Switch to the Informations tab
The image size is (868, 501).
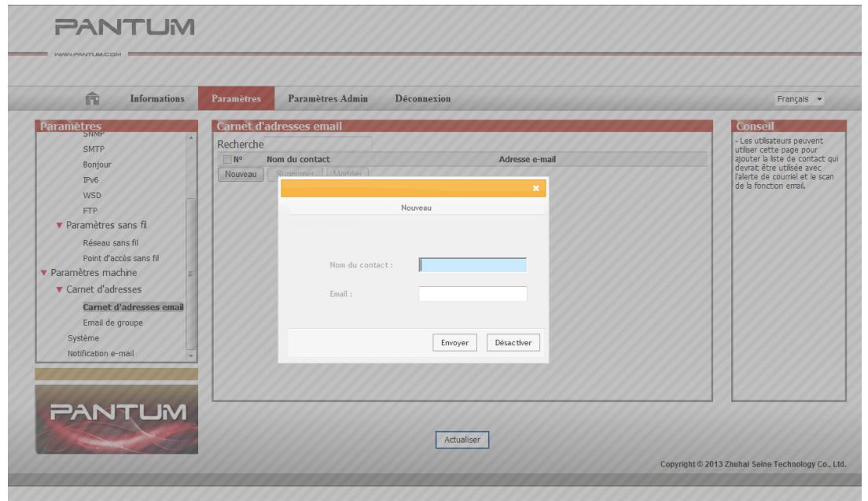point(156,99)
